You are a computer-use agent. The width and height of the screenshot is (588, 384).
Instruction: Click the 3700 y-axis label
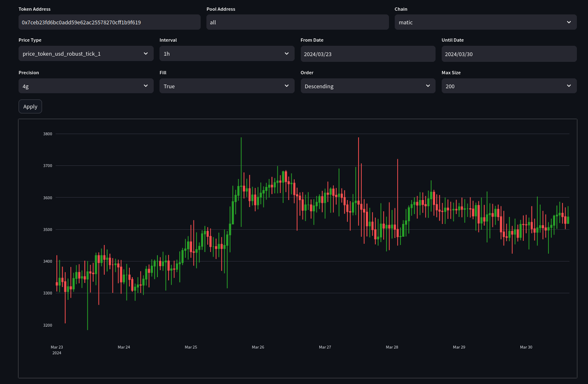pyautogui.click(x=48, y=166)
